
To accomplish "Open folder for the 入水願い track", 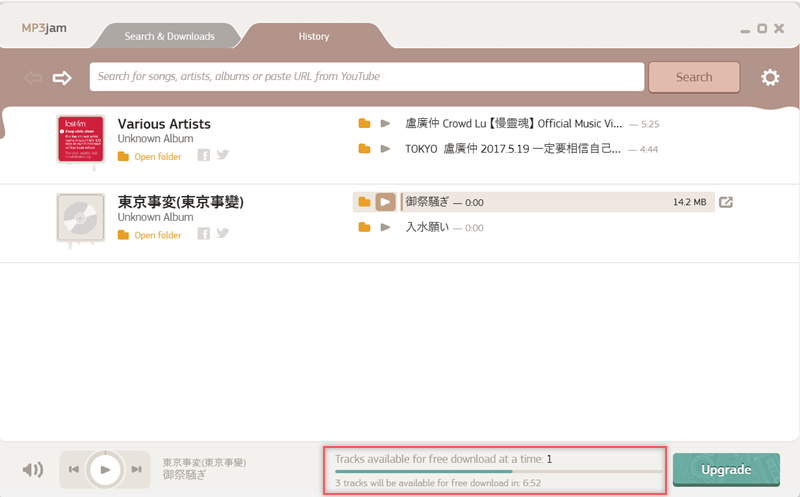I will click(x=364, y=228).
